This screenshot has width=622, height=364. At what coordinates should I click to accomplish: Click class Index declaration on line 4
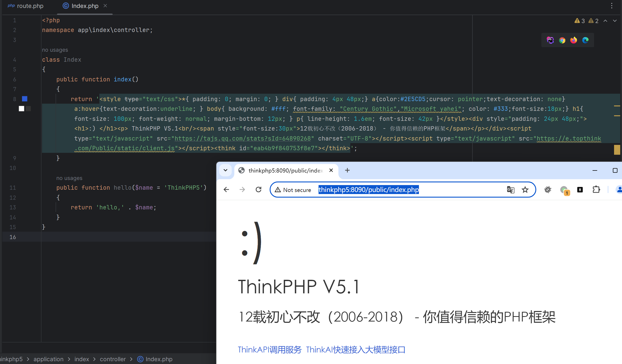click(x=62, y=60)
